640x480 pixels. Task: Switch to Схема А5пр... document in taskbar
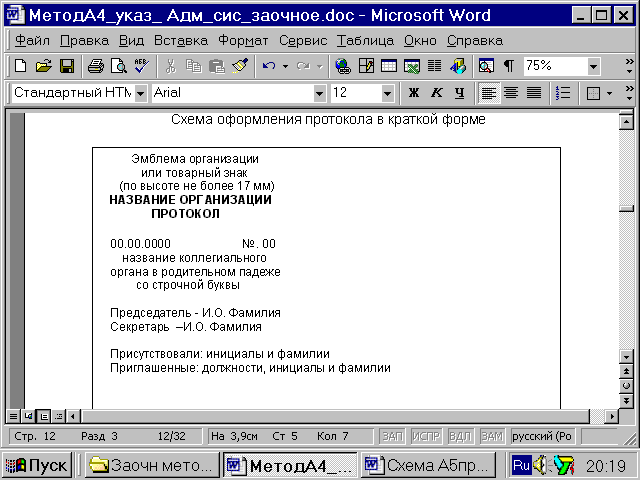(x=429, y=465)
